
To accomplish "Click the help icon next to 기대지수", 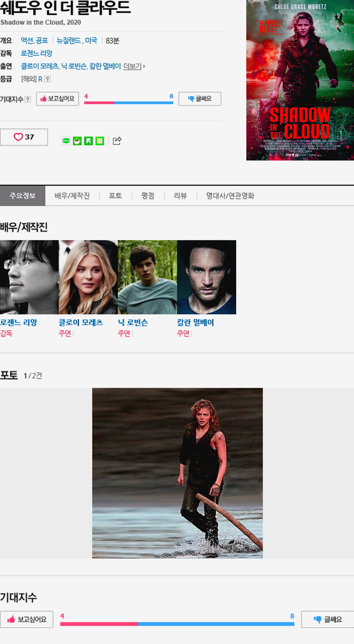I will tap(28, 99).
